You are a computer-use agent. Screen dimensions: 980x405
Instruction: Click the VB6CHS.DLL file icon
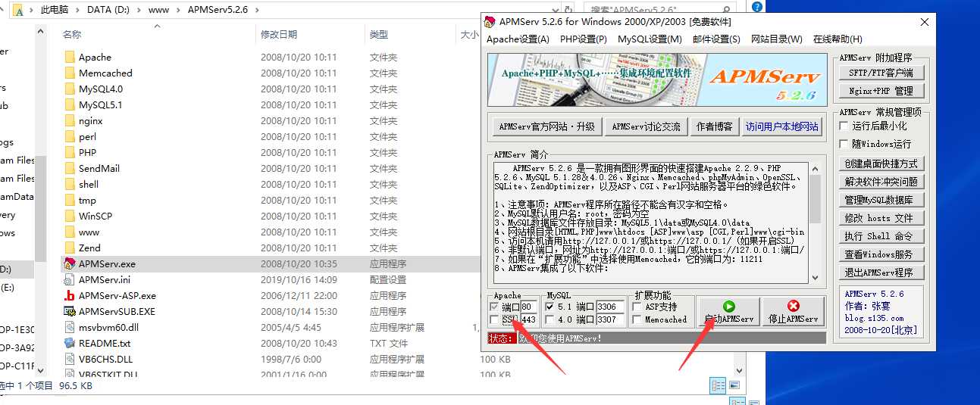click(70, 359)
